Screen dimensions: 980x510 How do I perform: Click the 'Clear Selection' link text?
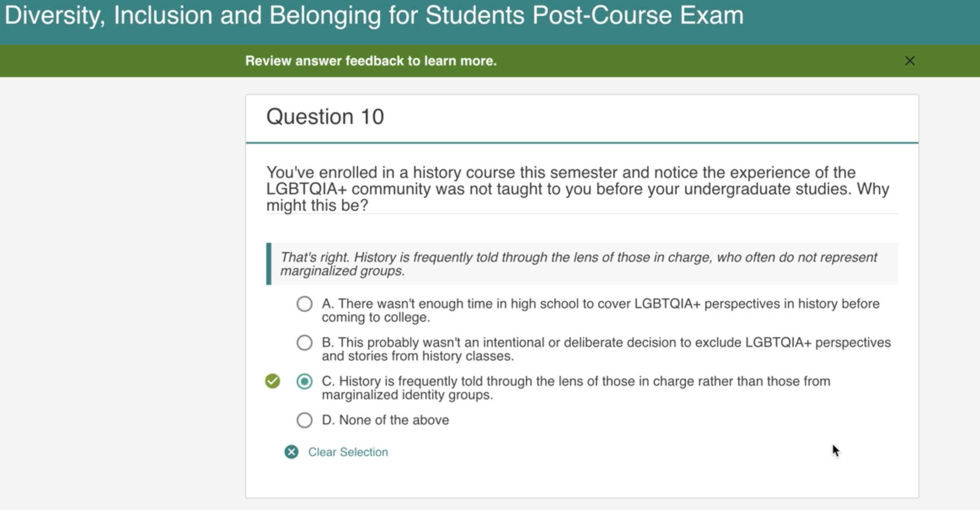(348, 452)
